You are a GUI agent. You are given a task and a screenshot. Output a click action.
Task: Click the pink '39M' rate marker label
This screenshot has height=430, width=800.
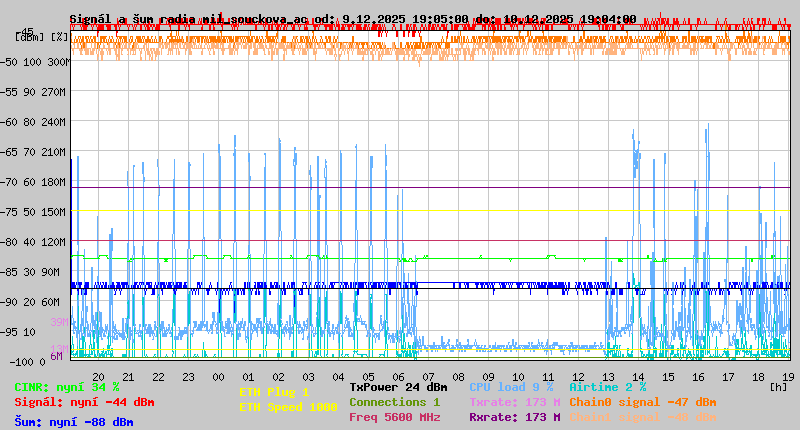(x=59, y=322)
